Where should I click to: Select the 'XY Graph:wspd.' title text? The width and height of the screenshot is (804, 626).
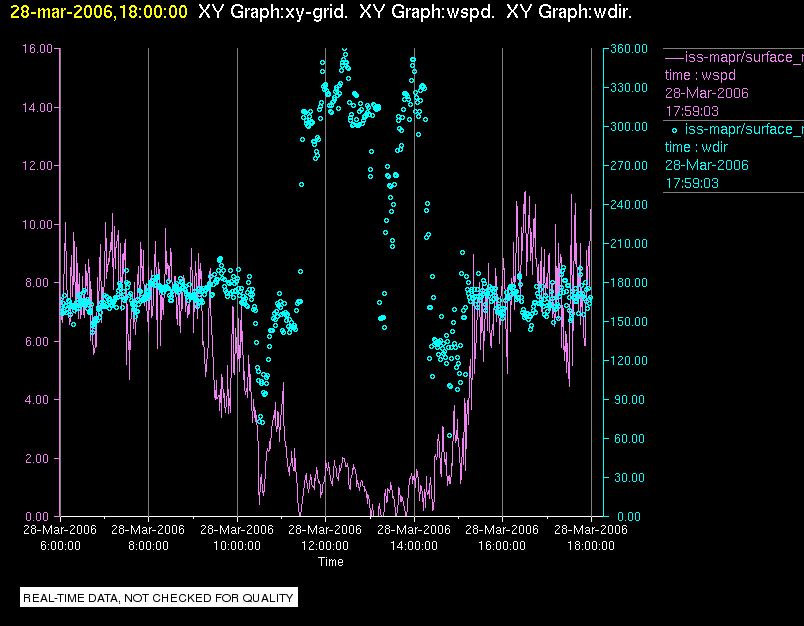click(x=427, y=12)
